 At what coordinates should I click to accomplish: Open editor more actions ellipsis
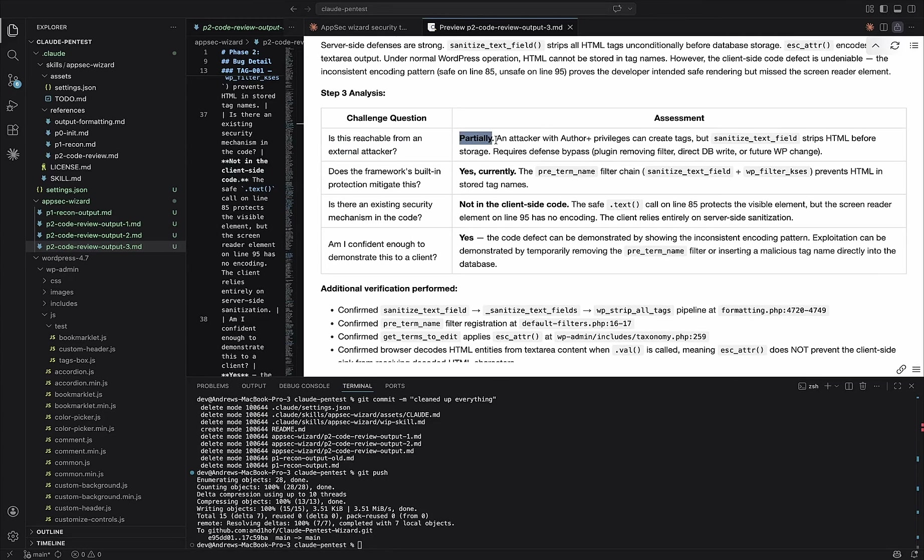click(x=912, y=27)
